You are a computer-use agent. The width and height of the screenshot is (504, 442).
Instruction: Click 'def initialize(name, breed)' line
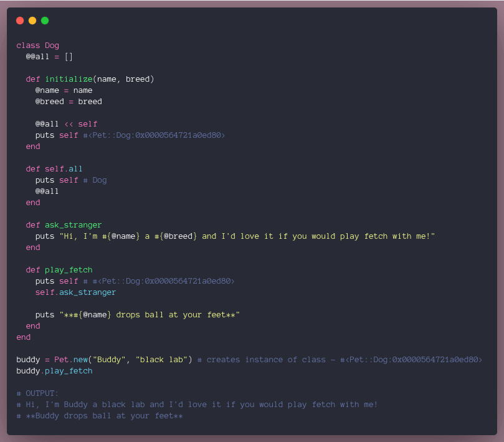tap(90, 79)
